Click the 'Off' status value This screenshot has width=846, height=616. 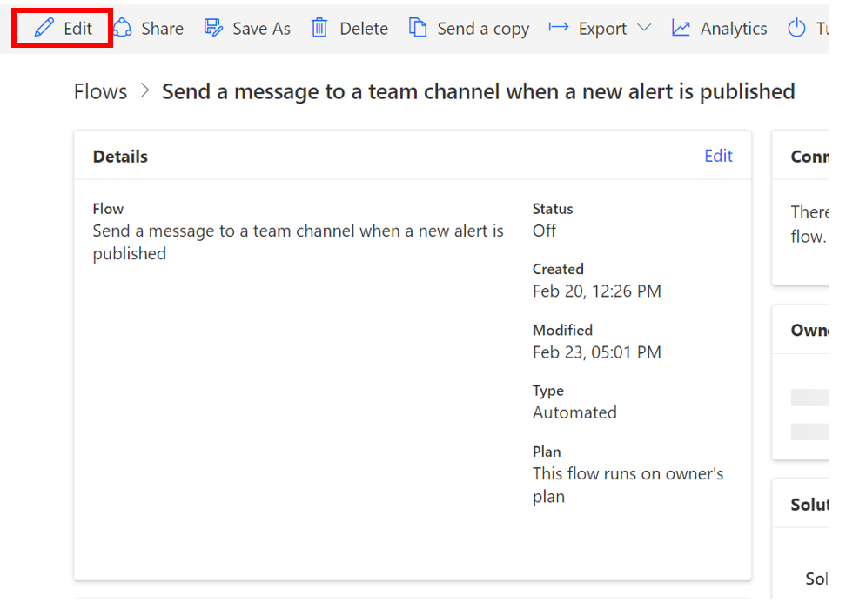click(x=544, y=231)
